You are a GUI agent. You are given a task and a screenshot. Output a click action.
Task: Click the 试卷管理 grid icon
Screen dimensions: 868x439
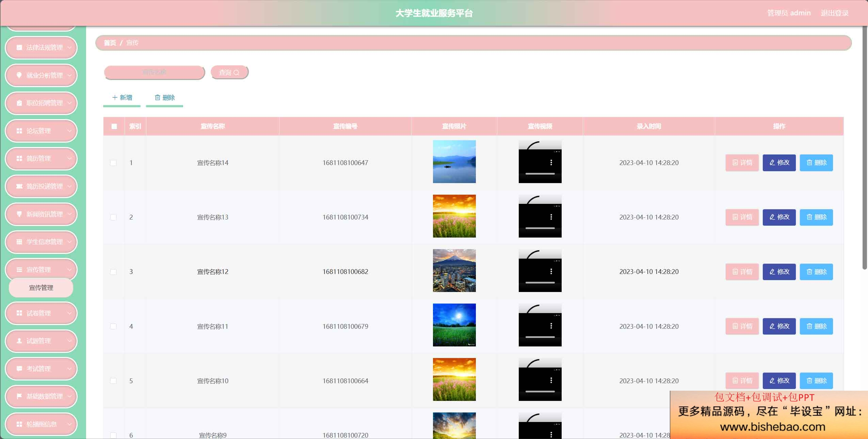tap(19, 313)
